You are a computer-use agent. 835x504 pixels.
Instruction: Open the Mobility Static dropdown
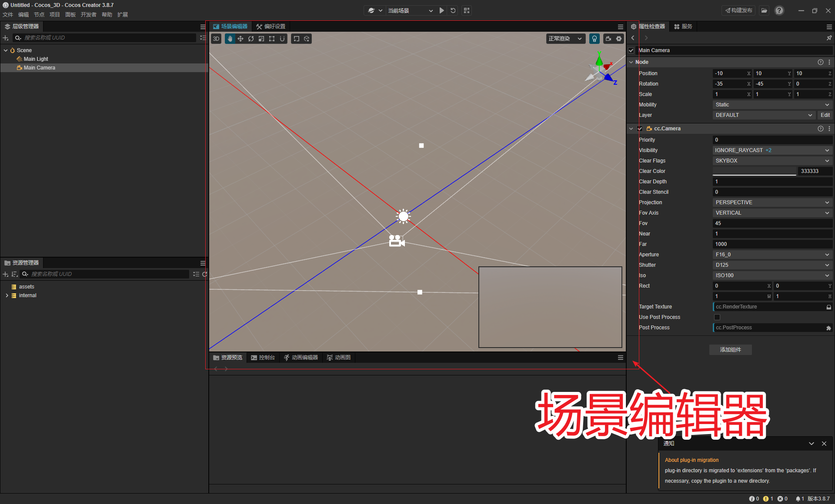click(772, 105)
